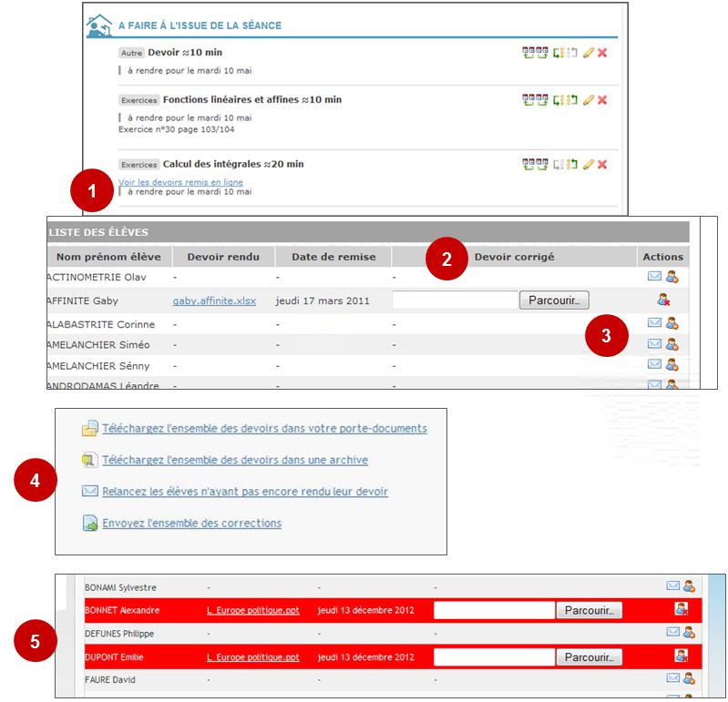Click the user icon in DUPONT Emilie's row

[x=681, y=656]
